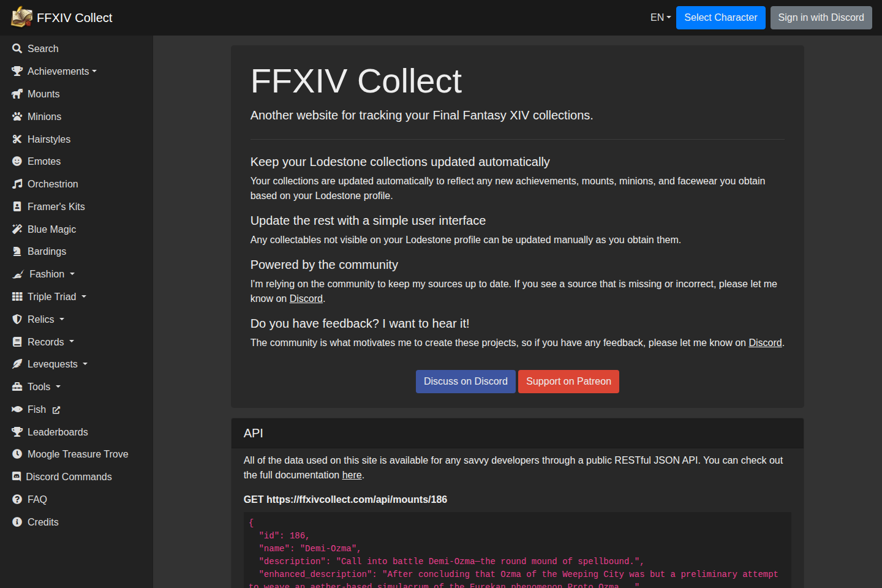Click the Blue Magic wand icon
The height and width of the screenshot is (588, 882).
(17, 229)
